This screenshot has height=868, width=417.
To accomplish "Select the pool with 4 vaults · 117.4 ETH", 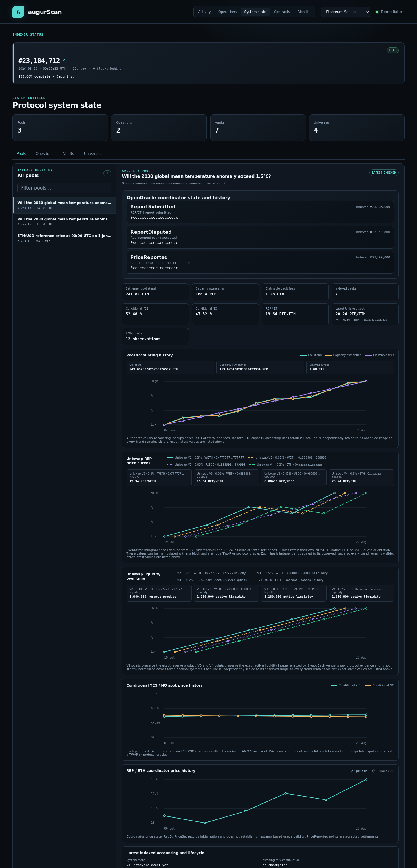I will [65, 222].
